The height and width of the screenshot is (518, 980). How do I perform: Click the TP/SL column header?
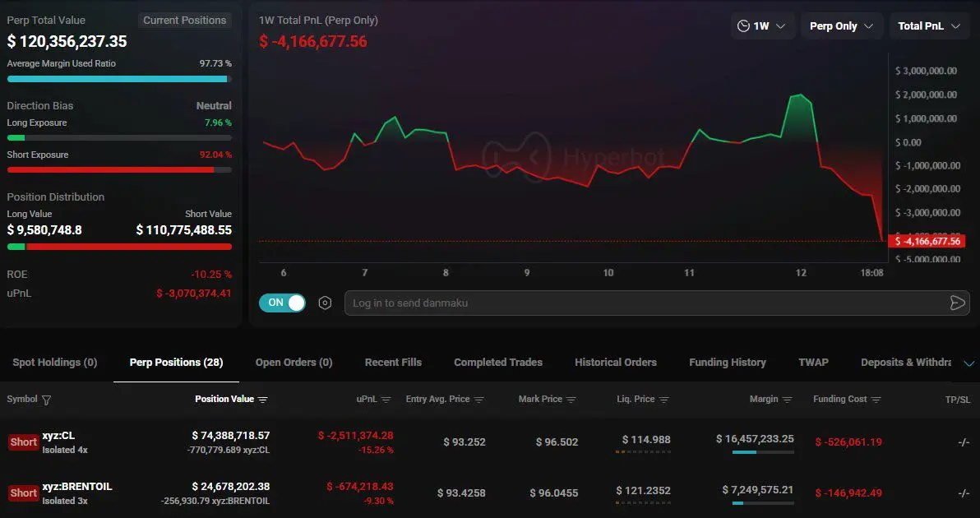click(x=958, y=400)
